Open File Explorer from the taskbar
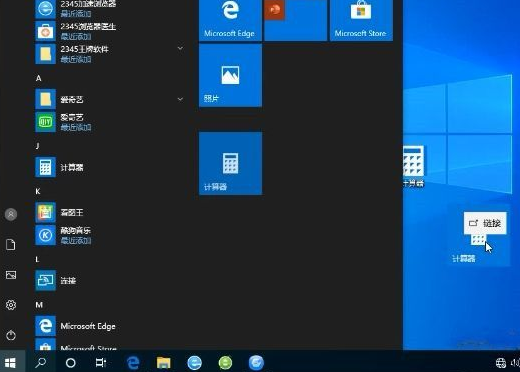The image size is (520, 372). 164,363
